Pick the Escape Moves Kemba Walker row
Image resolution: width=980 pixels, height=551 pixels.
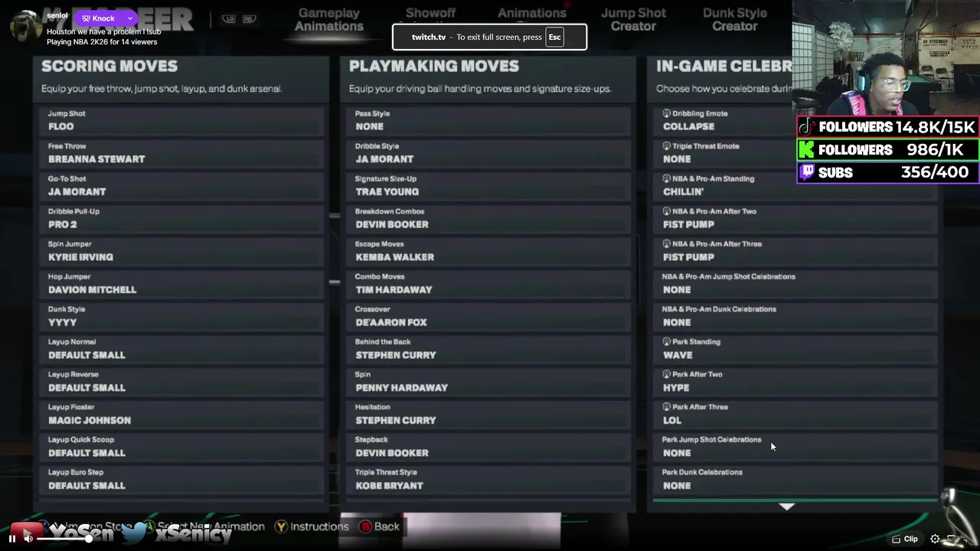coord(489,251)
